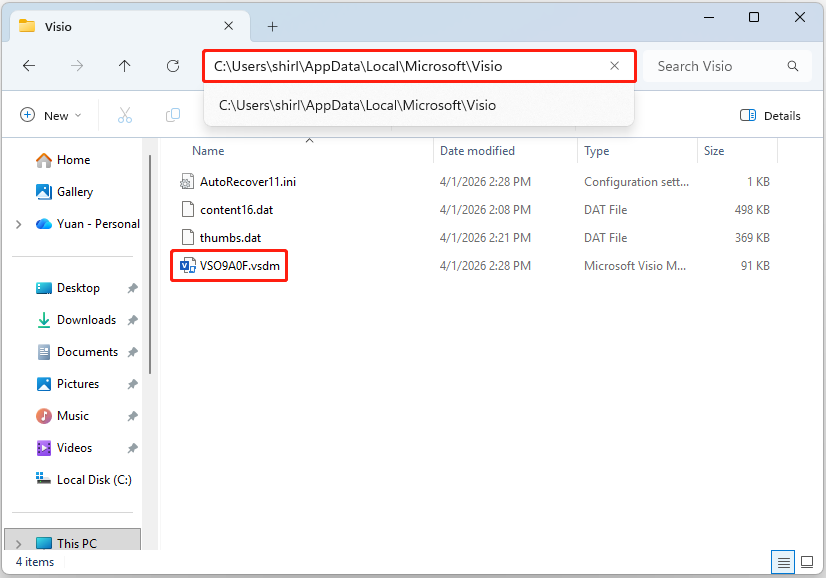Switch to large thumbnails view

(x=806, y=562)
